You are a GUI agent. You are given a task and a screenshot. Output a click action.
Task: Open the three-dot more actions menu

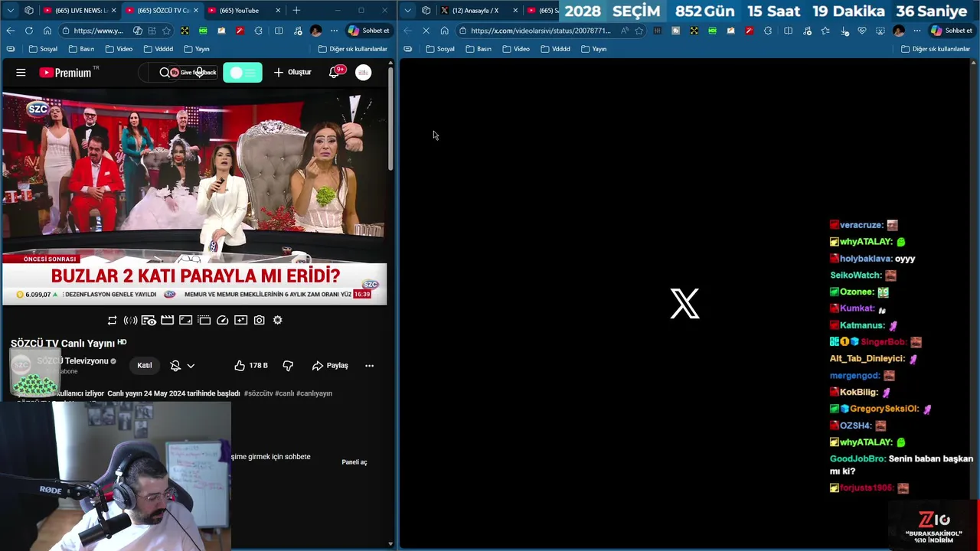369,366
